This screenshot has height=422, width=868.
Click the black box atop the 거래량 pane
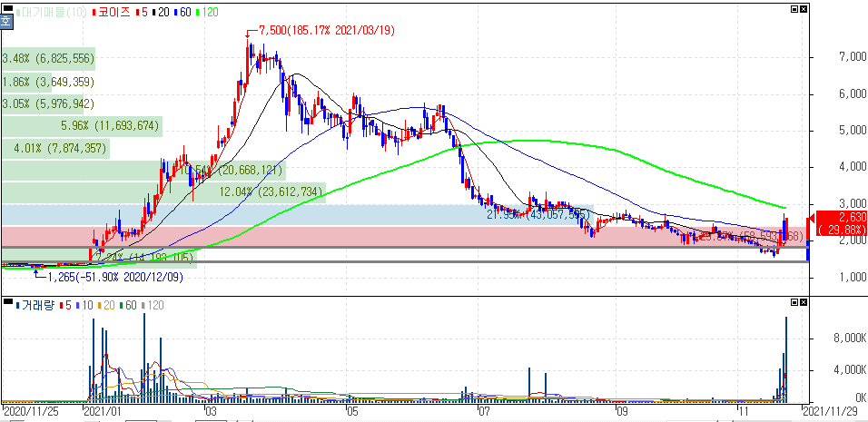8,302
